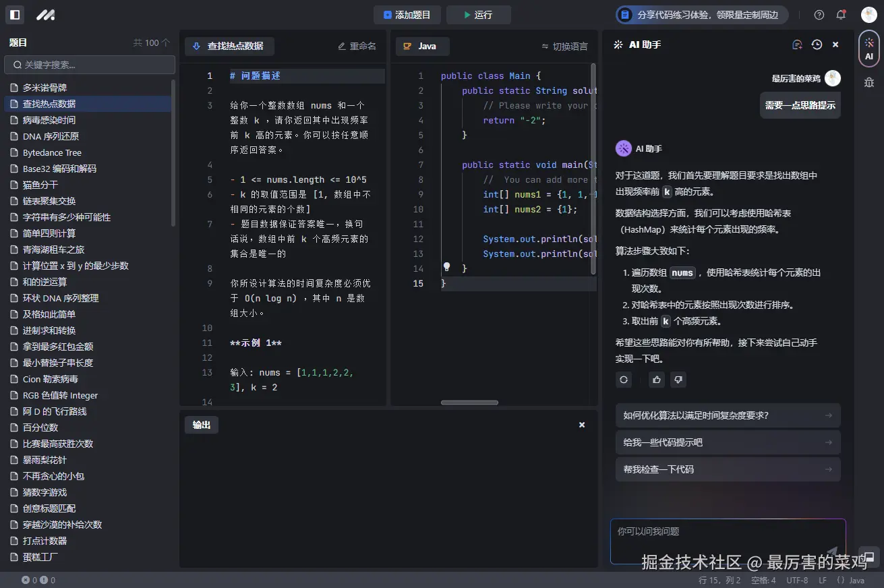Click the errors and warnings status indicator

pos(38,580)
